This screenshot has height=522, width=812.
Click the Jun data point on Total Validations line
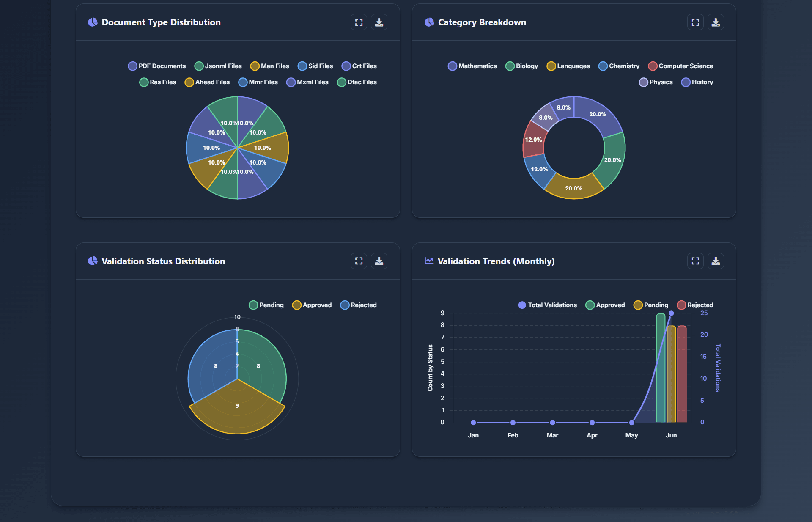pos(671,313)
